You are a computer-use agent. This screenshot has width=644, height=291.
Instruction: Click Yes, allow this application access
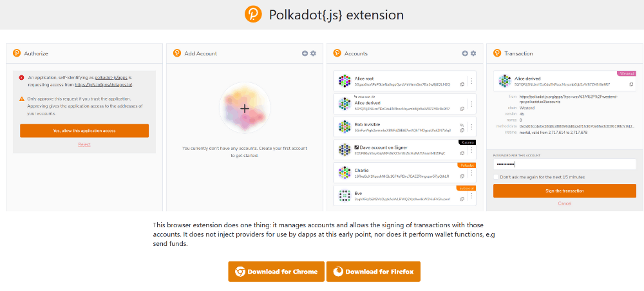84,131
